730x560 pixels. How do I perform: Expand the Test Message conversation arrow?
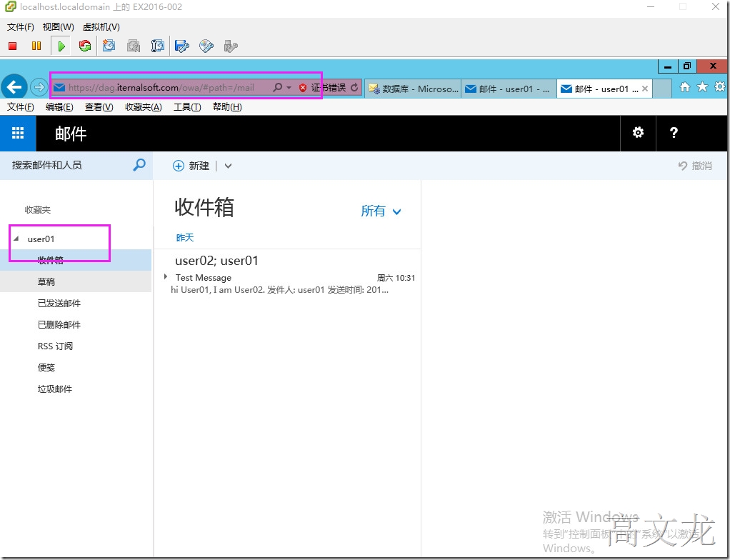click(x=166, y=278)
